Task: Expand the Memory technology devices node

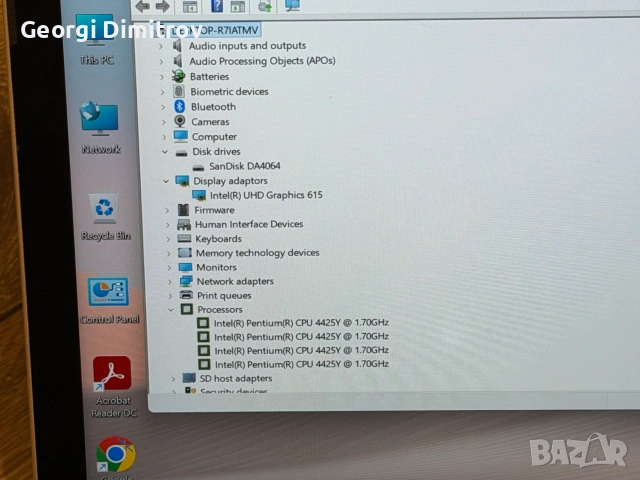Action: click(169, 253)
